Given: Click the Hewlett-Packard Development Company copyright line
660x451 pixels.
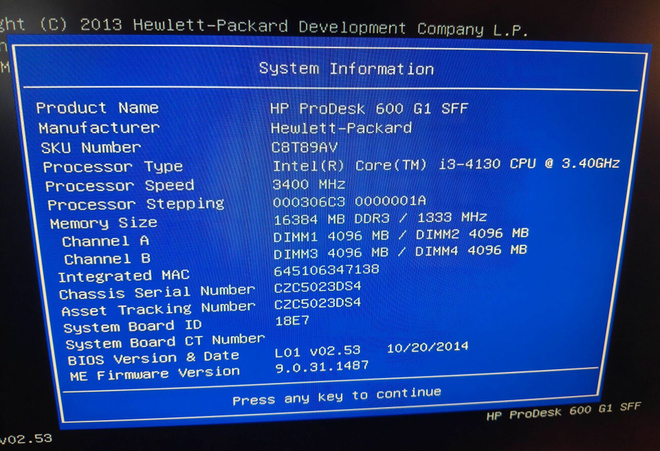Looking at the screenshot, I should (x=263, y=27).
